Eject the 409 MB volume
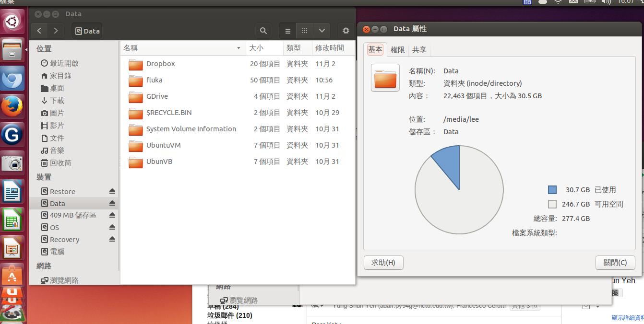The height and width of the screenshot is (324, 644). (112, 215)
